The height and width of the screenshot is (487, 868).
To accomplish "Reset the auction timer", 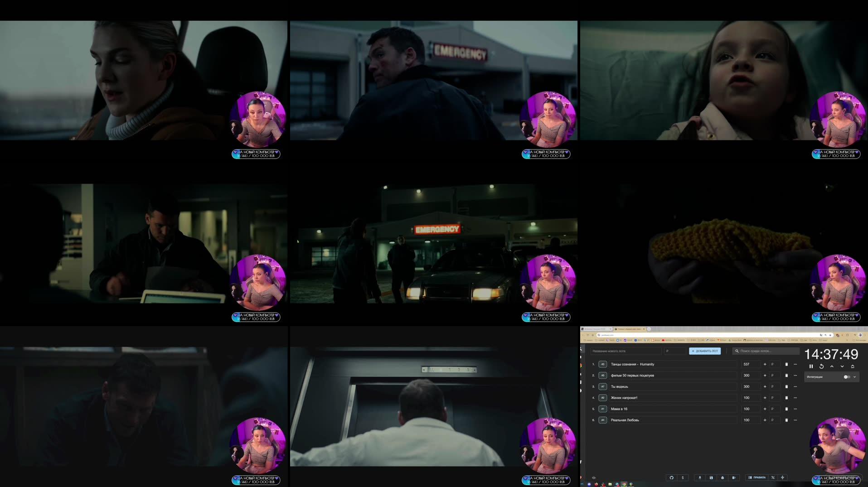I will tap(821, 366).
